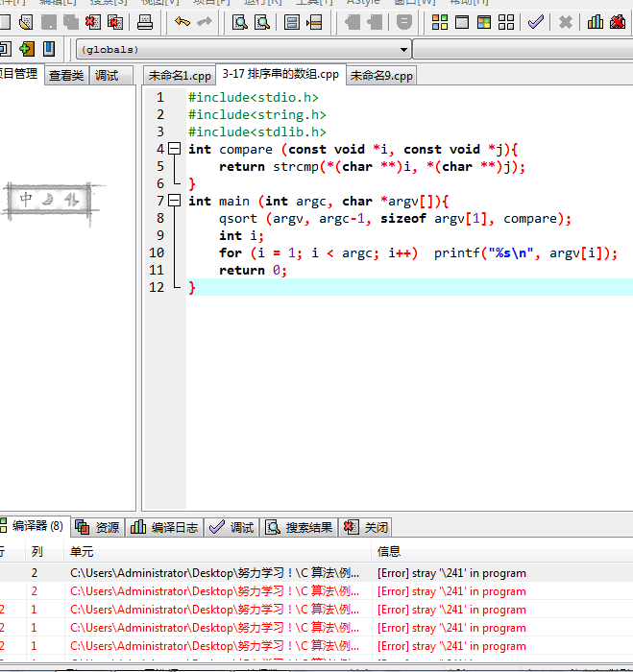Click the Run program window icon

point(462,21)
